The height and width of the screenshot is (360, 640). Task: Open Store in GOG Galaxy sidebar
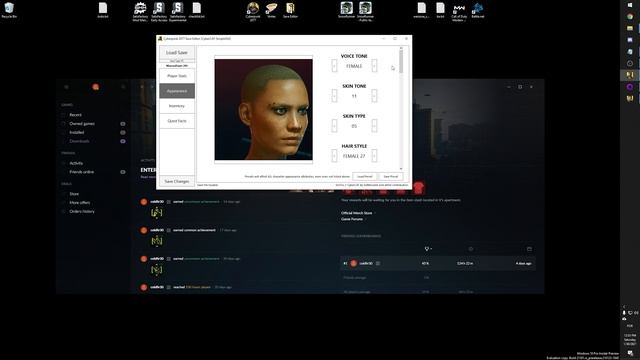(x=74, y=194)
